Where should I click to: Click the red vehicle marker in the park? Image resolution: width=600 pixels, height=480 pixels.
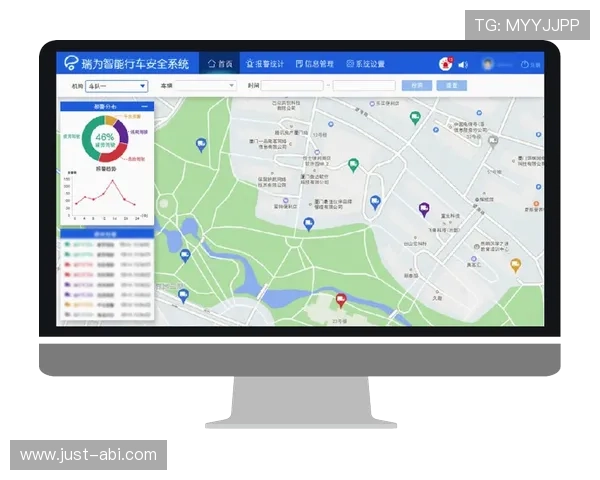pos(340,299)
